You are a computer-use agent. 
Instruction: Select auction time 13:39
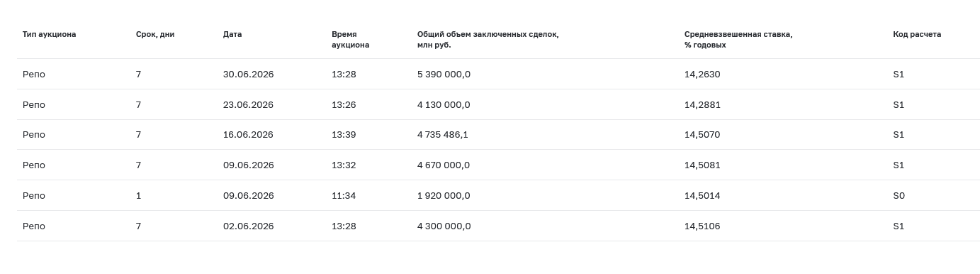click(x=344, y=134)
